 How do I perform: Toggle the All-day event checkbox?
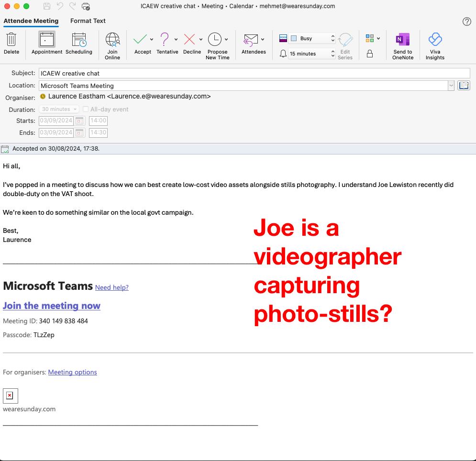point(86,109)
